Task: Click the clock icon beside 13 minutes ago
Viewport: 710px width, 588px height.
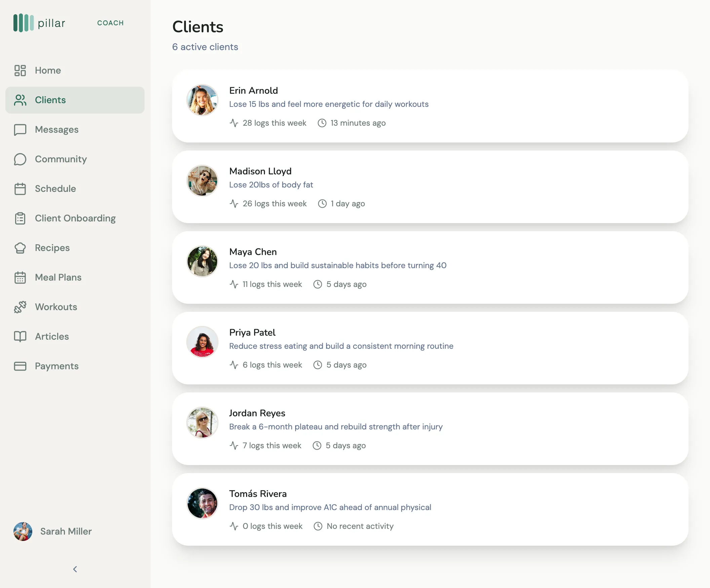Action: [322, 123]
